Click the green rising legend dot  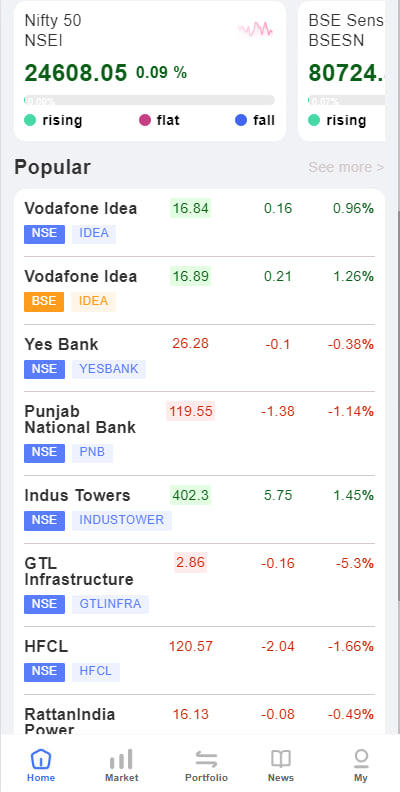[x=30, y=120]
